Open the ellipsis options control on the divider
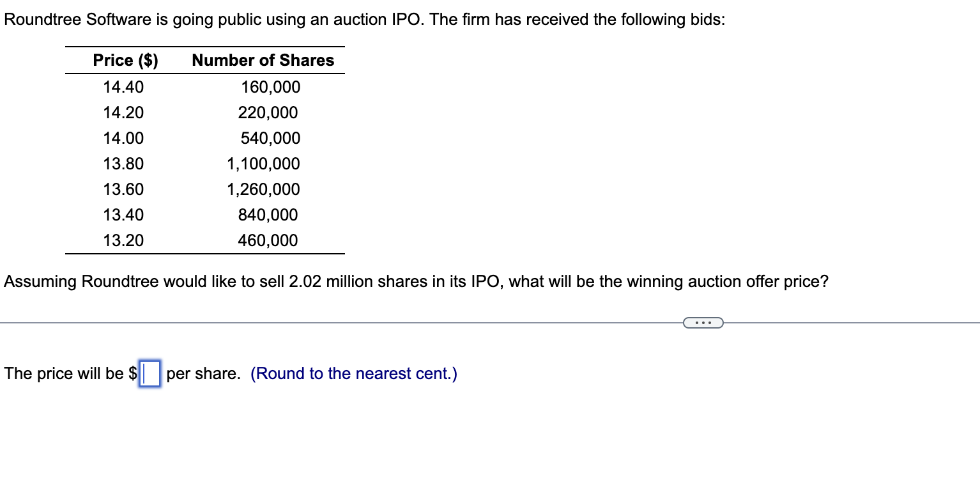Image resolution: width=980 pixels, height=496 pixels. pyautogui.click(x=703, y=323)
